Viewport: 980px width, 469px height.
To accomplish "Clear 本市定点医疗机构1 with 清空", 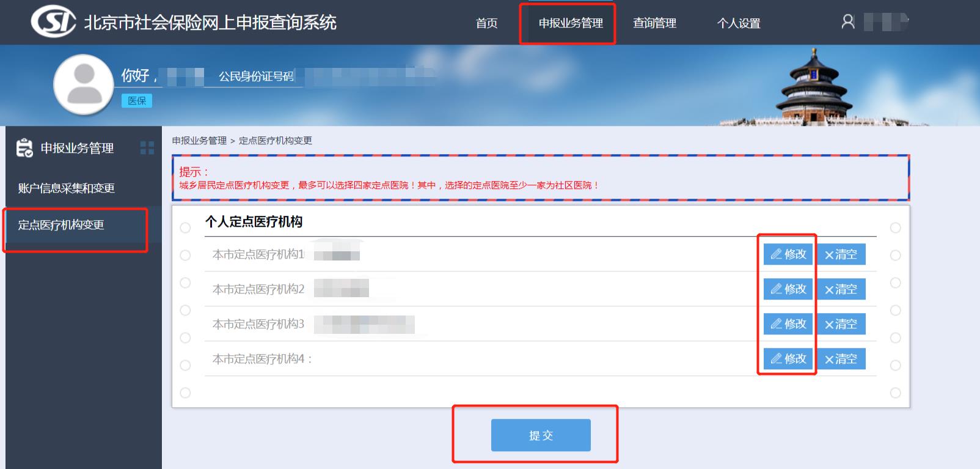I will tap(841, 254).
